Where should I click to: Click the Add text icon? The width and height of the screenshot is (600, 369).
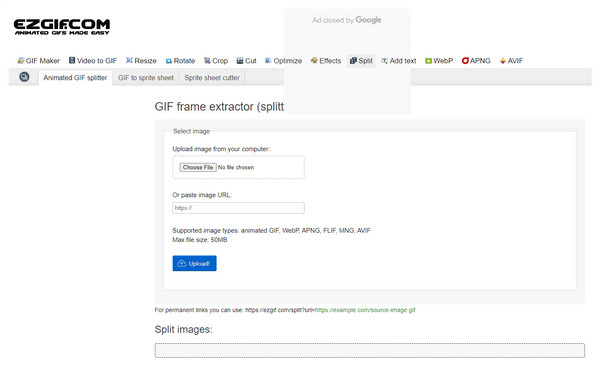click(385, 61)
